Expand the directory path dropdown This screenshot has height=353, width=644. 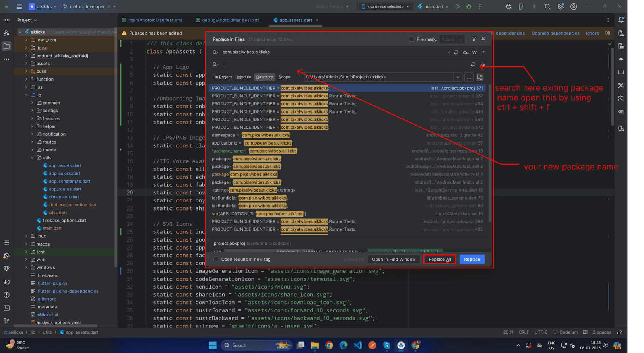458,77
